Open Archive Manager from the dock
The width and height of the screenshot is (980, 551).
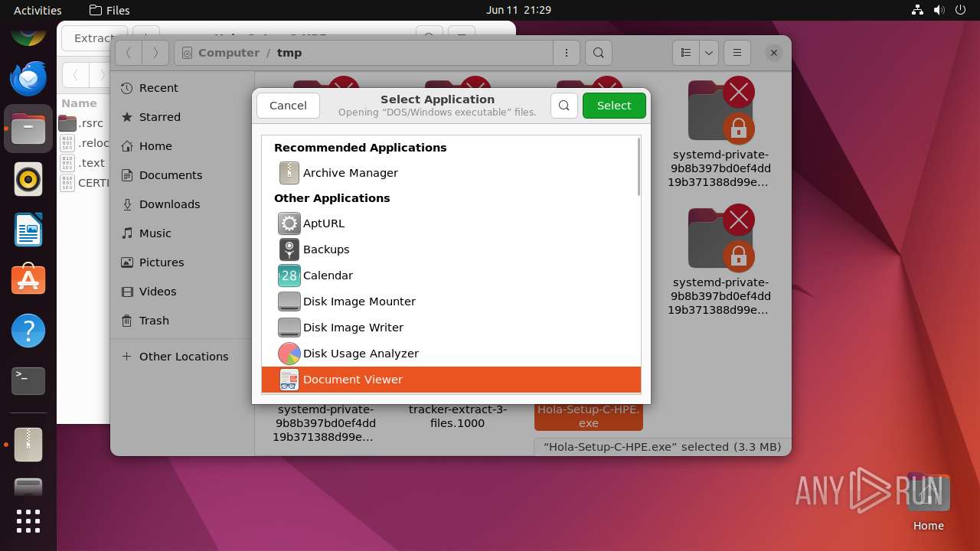coord(28,444)
